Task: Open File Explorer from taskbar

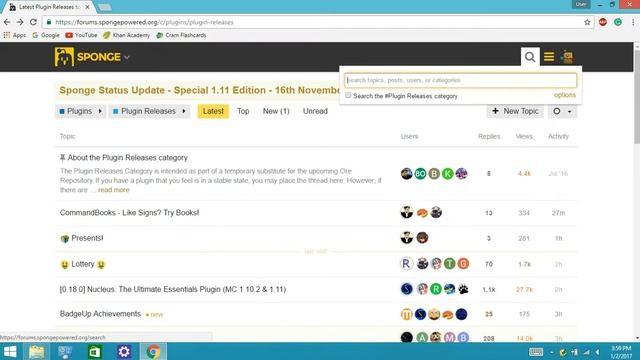Action: 36,351
